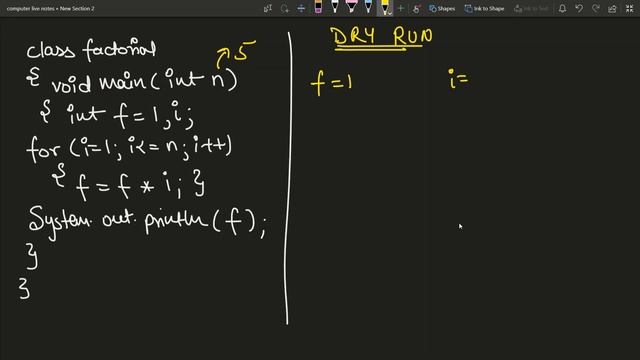Exit full screen mode
The image size is (640, 360).
point(629,8)
